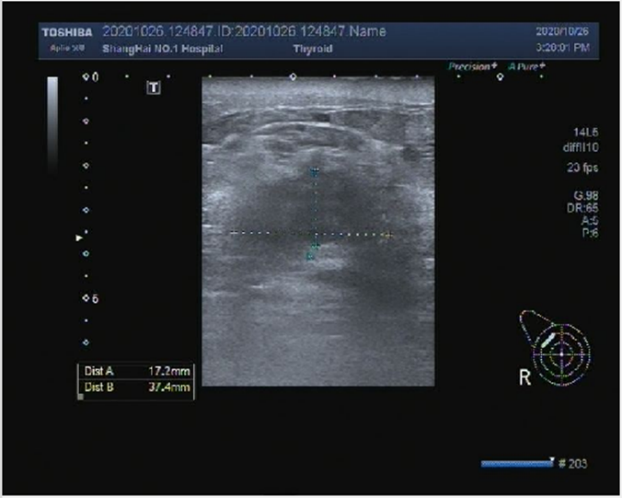Click the small gray square on result box
The image size is (622, 498).
click(80, 396)
